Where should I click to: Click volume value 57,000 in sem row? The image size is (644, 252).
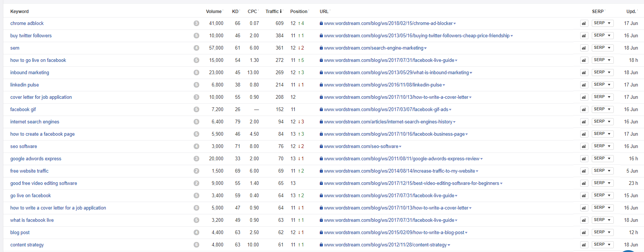point(216,48)
